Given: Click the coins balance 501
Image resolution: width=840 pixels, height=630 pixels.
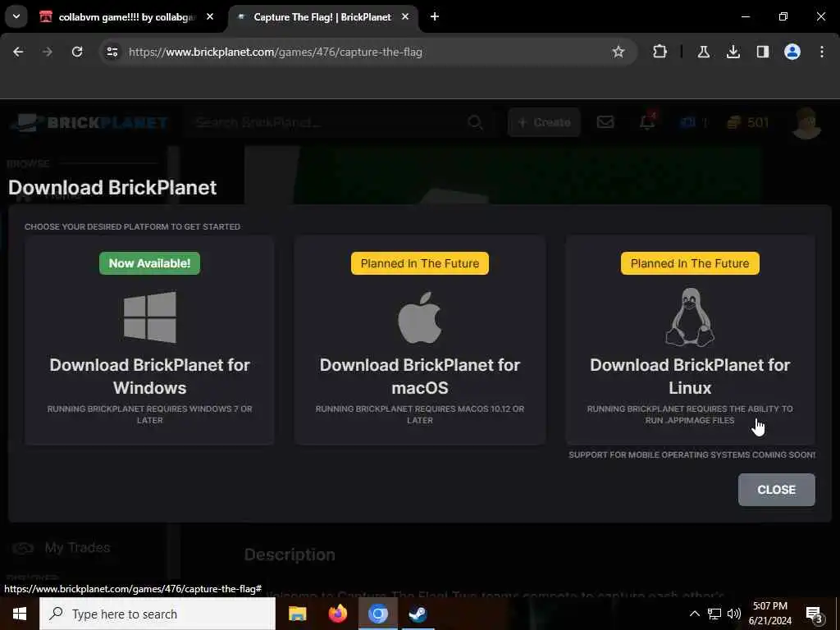Looking at the screenshot, I should point(748,123).
